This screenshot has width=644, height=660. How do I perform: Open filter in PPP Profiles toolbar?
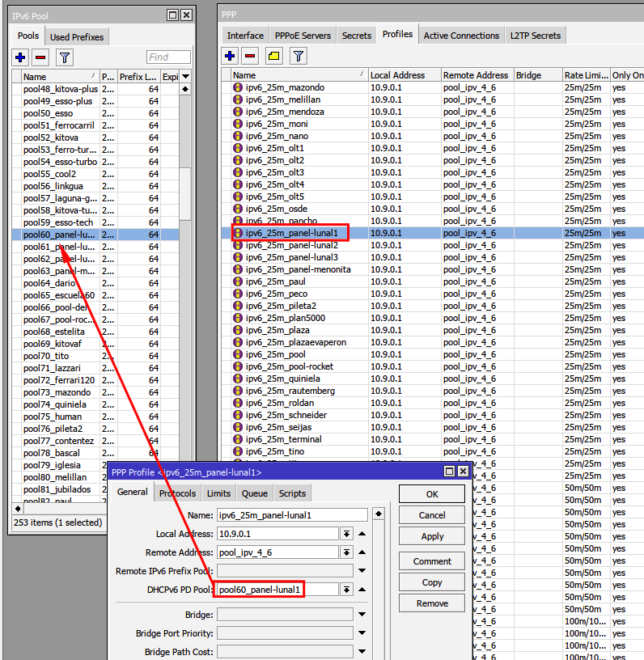299,56
